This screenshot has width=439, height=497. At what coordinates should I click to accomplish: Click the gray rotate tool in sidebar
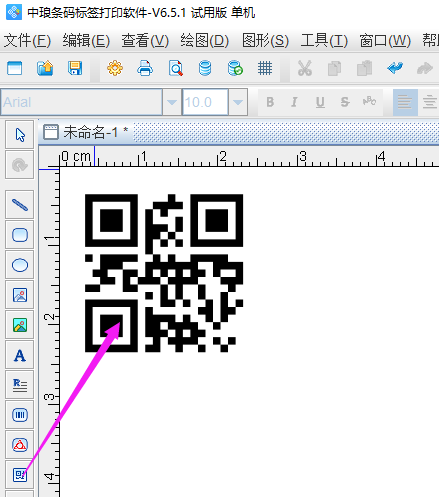point(20,165)
